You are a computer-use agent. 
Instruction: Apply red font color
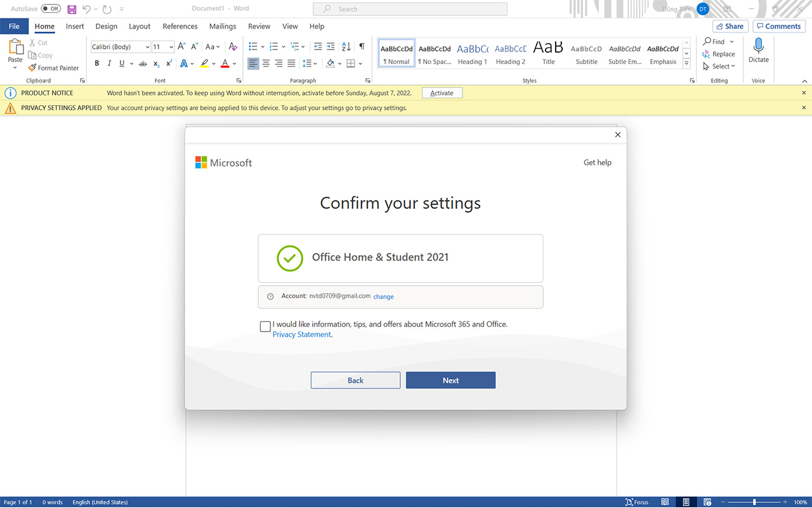225,63
